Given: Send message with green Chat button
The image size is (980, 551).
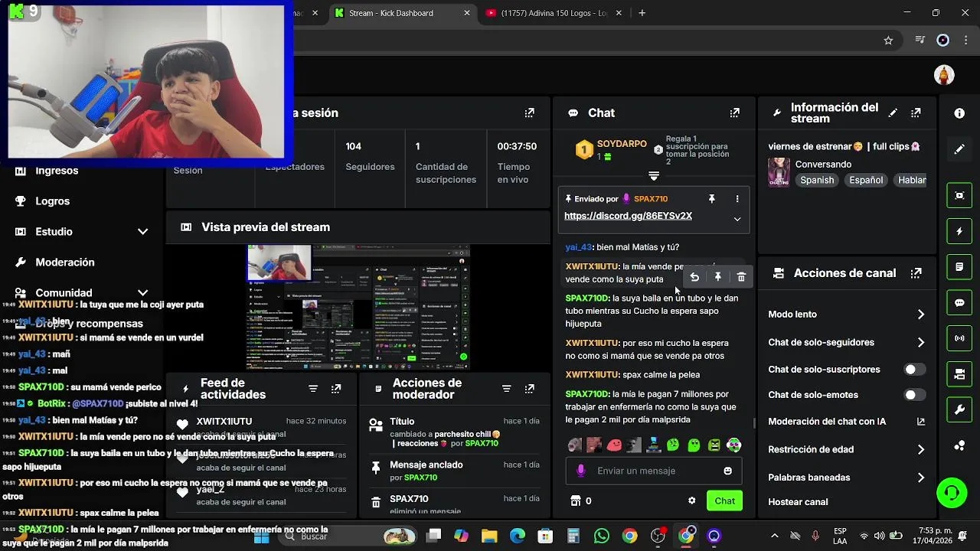Looking at the screenshot, I should tap(724, 500).
